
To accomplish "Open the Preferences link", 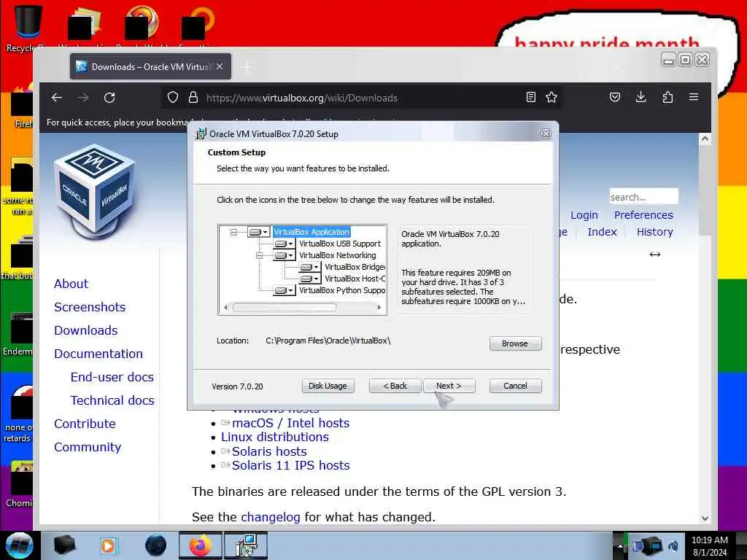I will 643,215.
